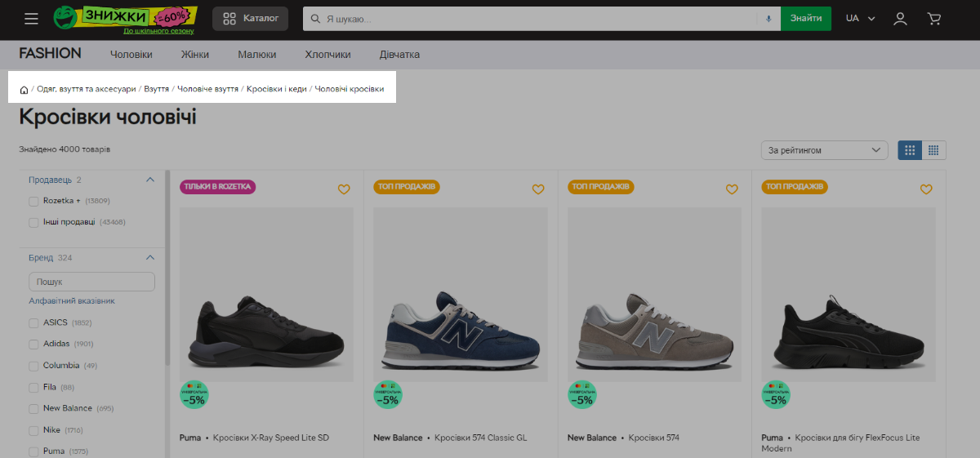980x458 pixels.
Task: Go to Чоловіче взуття breadcrumb
Action: (208, 89)
